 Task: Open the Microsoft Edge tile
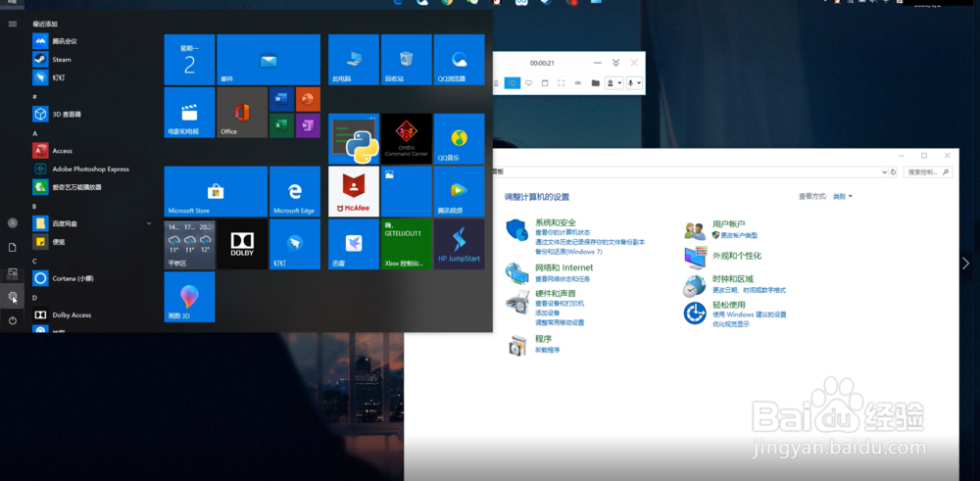coord(295,191)
